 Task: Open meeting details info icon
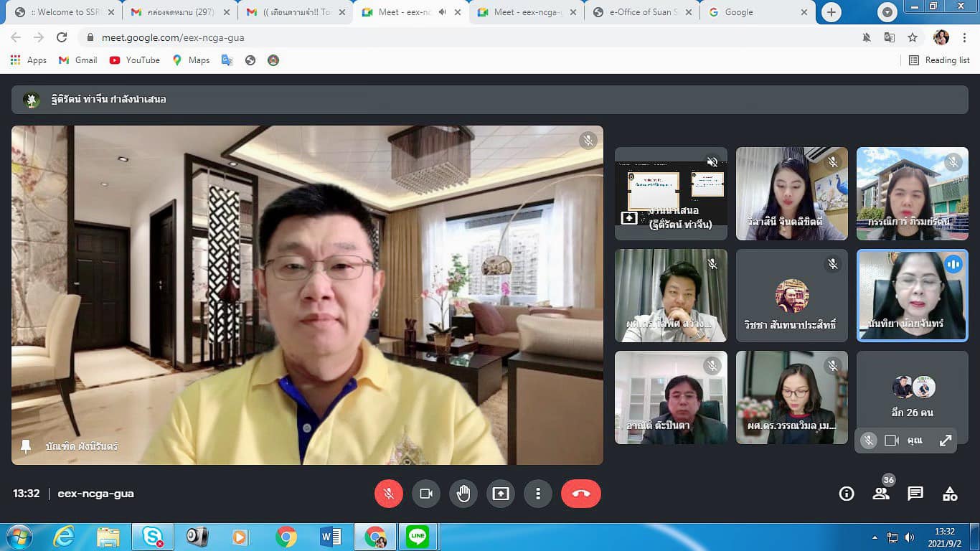(847, 494)
